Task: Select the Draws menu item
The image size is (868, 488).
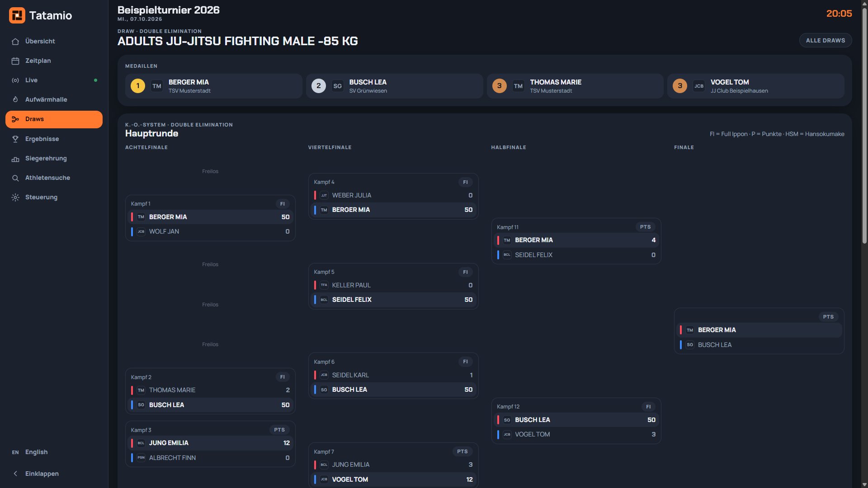Action: point(54,119)
